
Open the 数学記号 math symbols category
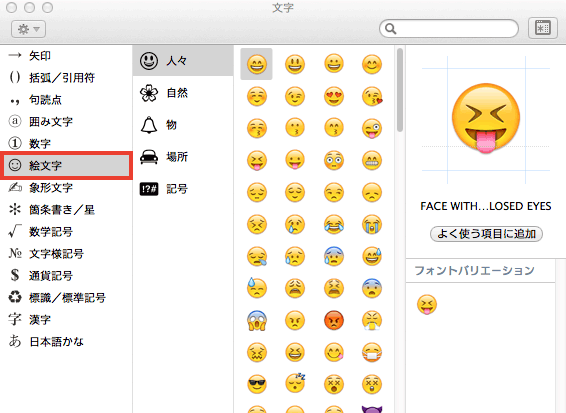tap(66, 231)
